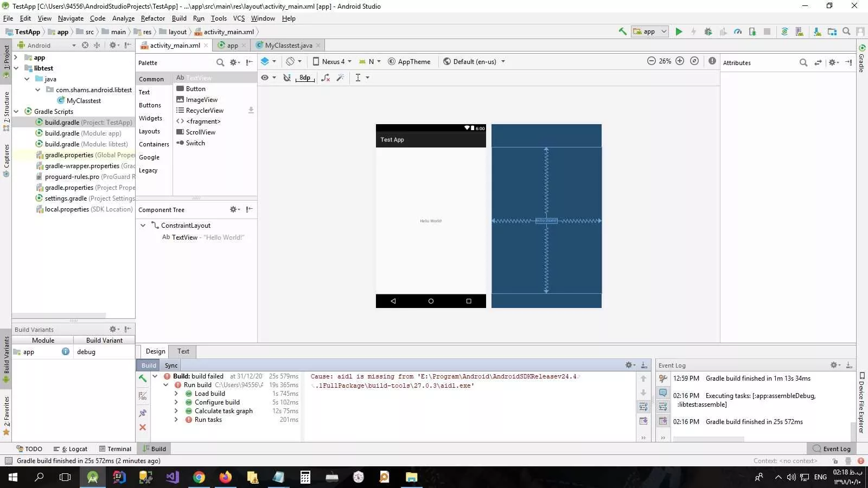
Task: Collapse the Gradle Scripts tree node
Action: (16, 112)
